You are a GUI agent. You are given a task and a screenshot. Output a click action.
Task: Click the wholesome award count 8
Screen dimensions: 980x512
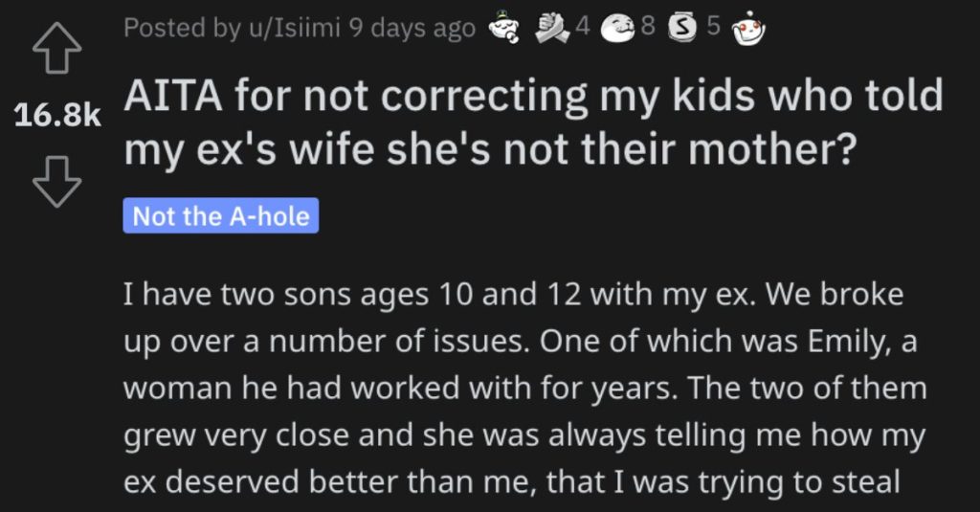[x=648, y=27]
